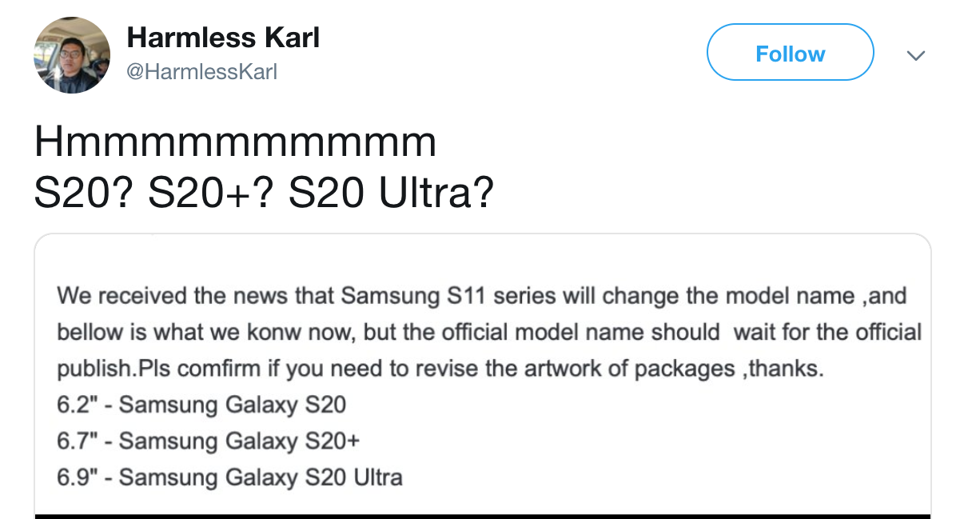The image size is (980, 519).
Task: Open the tweet options chevron menu
Action: pyautogui.click(x=916, y=56)
